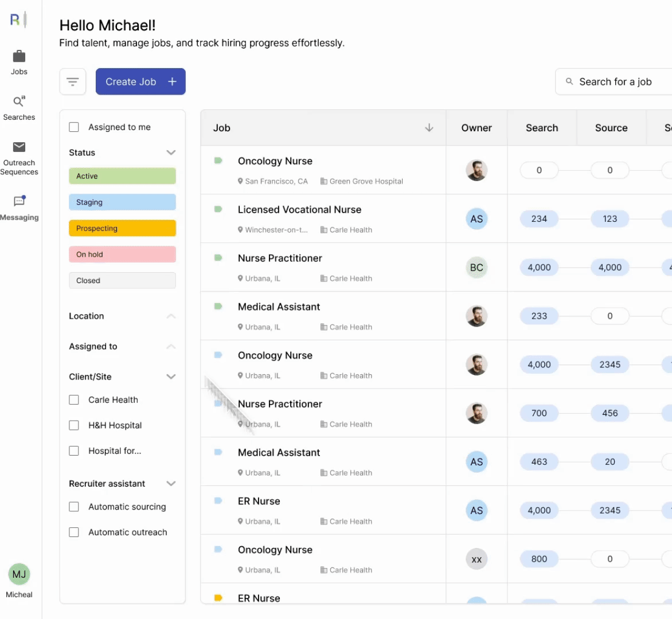Click the search magnifier inside the job search field
The width and height of the screenshot is (672, 619).
click(x=568, y=81)
